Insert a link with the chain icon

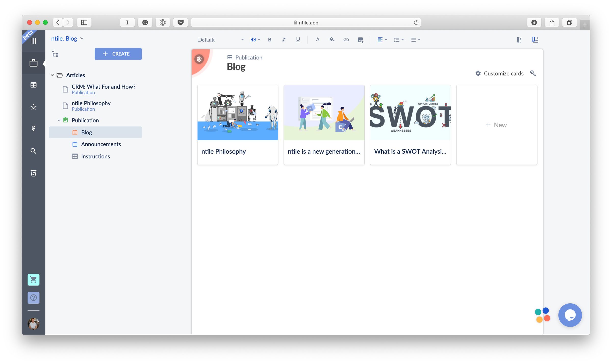pos(346,40)
